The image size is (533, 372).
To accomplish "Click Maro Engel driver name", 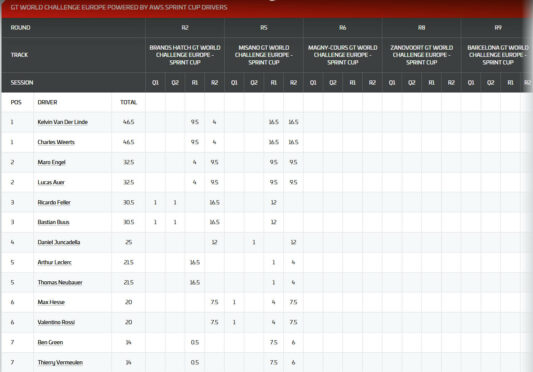I will (x=51, y=162).
